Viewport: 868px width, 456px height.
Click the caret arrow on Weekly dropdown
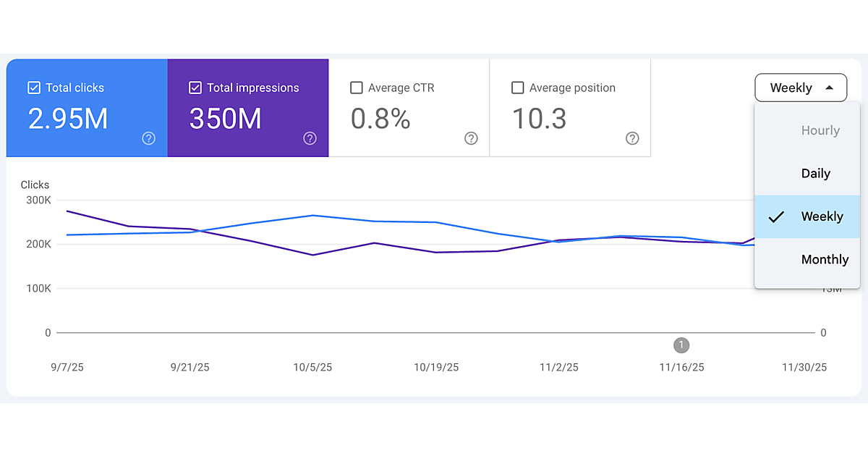[830, 88]
